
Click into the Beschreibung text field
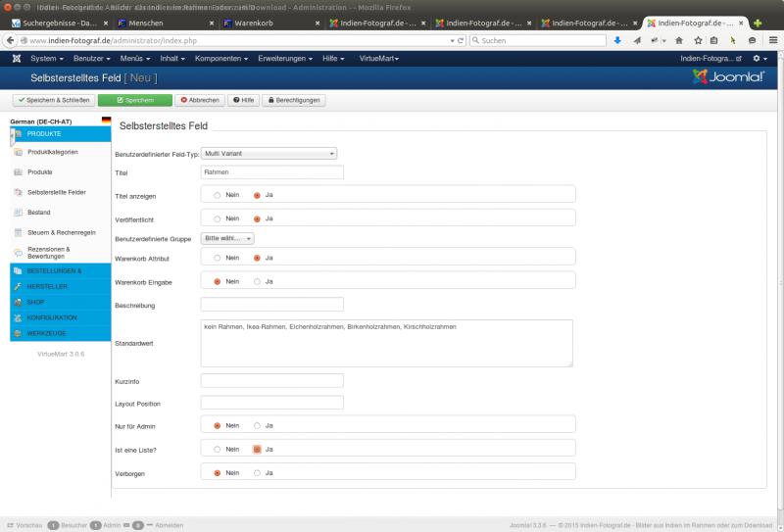(x=271, y=305)
